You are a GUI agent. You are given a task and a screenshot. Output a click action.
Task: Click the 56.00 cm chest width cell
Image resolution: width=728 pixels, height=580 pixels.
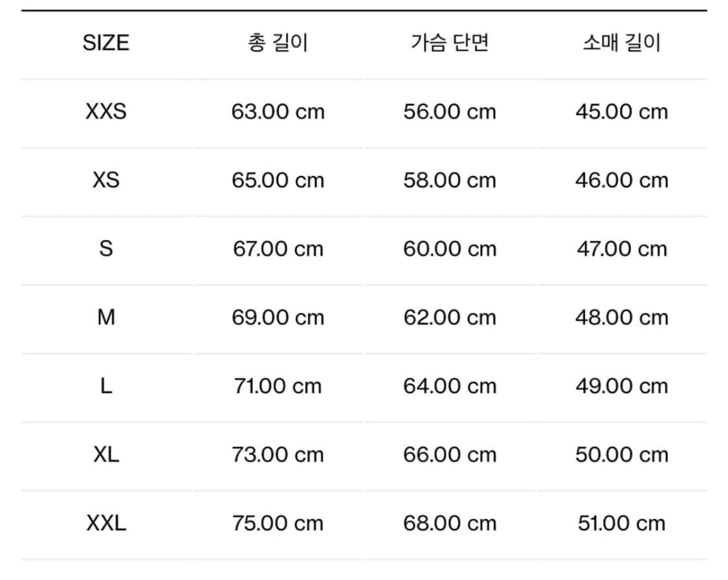click(x=450, y=112)
